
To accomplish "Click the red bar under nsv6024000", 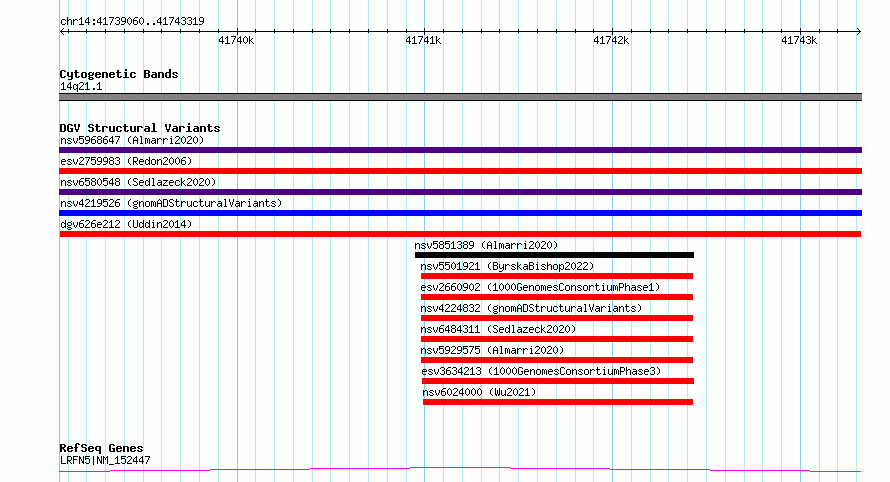I will [558, 402].
